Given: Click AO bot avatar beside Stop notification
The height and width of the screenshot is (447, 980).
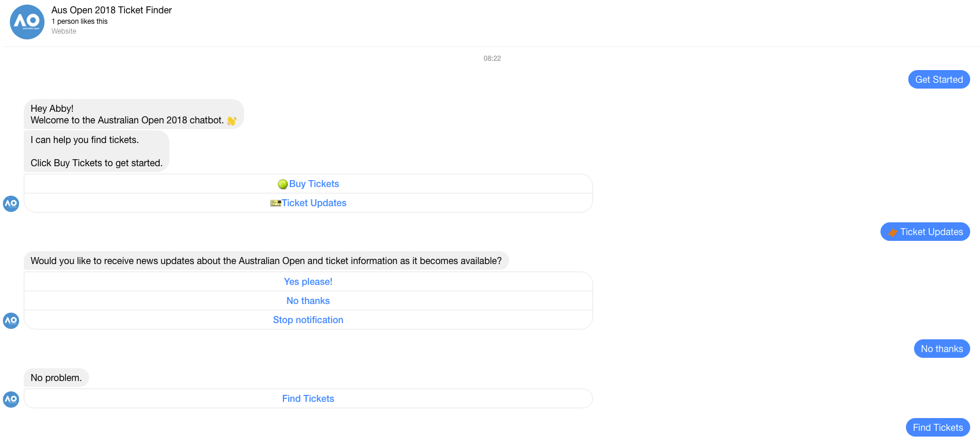Looking at the screenshot, I should pos(11,321).
